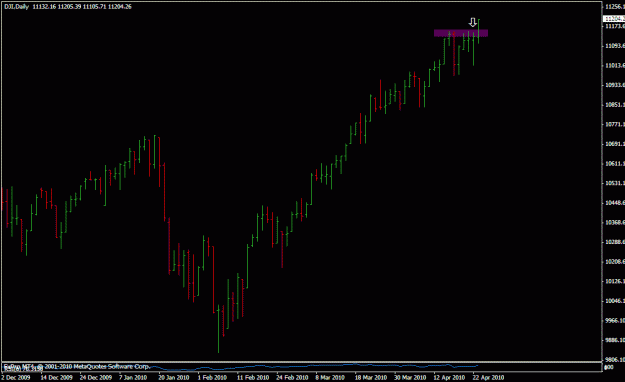Click the 20 Jan 2010 date label

pos(174,377)
